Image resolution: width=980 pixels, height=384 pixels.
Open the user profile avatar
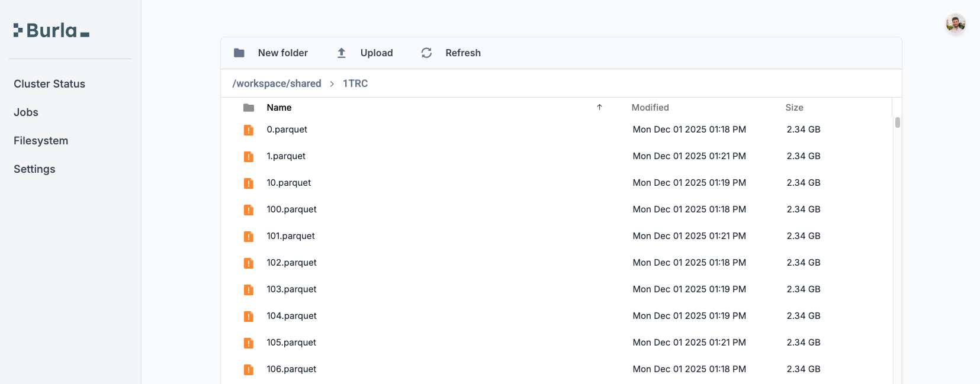point(955,24)
